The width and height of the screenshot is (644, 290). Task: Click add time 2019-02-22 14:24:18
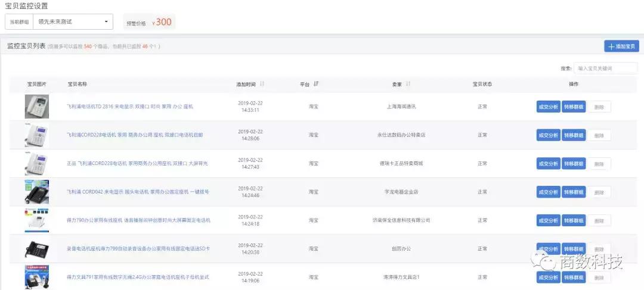(x=250, y=220)
